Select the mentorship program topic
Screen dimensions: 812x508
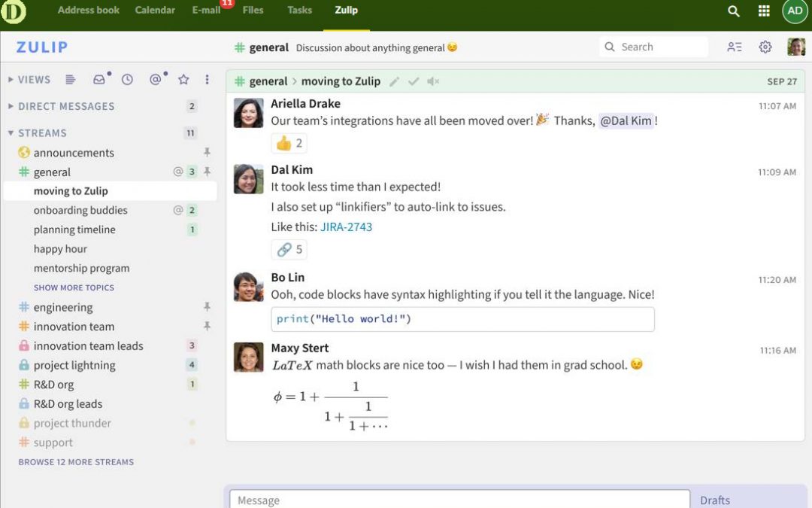[x=81, y=269]
